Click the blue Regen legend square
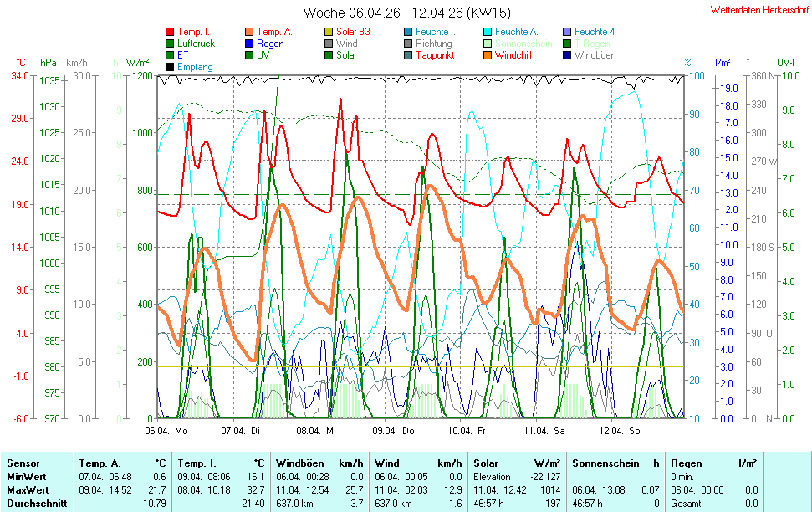The image size is (812, 512). pos(249,44)
